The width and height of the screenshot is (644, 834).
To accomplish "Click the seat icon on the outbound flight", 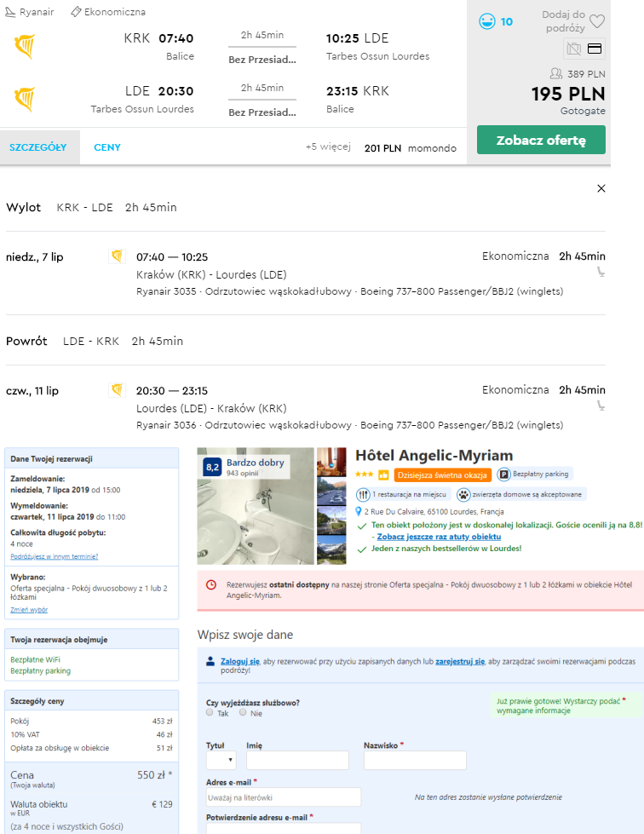I will click(x=601, y=273).
